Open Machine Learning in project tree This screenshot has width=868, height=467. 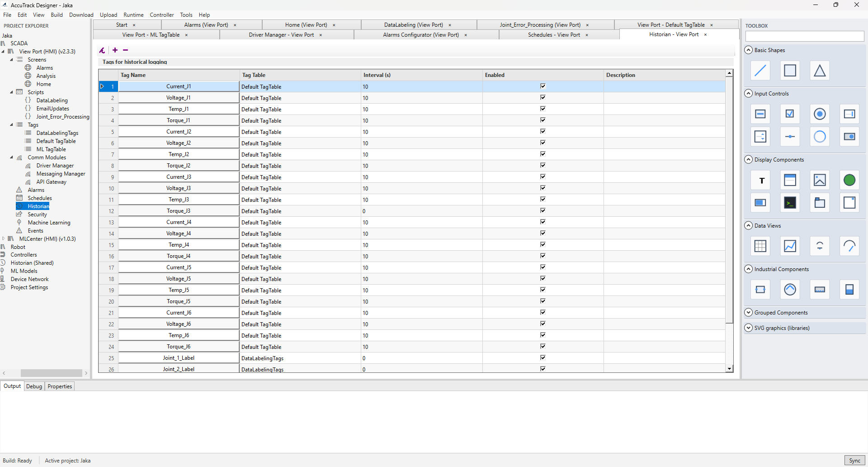pos(49,223)
